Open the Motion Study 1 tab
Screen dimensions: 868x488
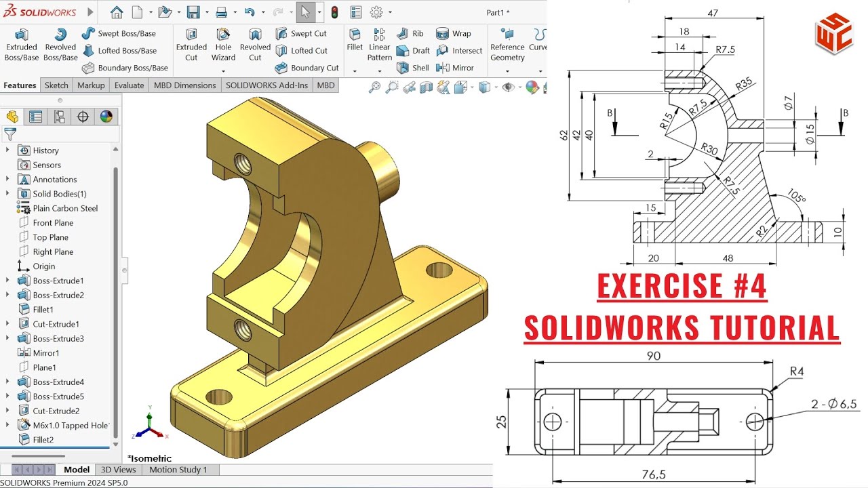click(x=178, y=470)
